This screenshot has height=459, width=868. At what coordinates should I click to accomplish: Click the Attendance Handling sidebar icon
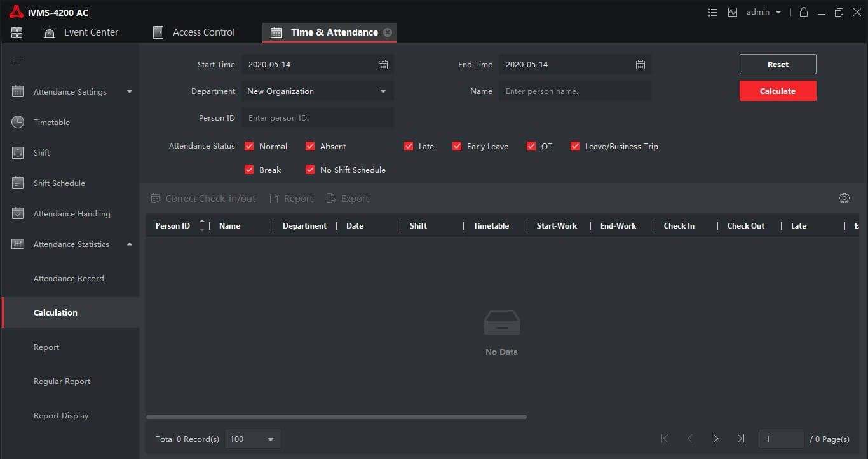tap(18, 213)
